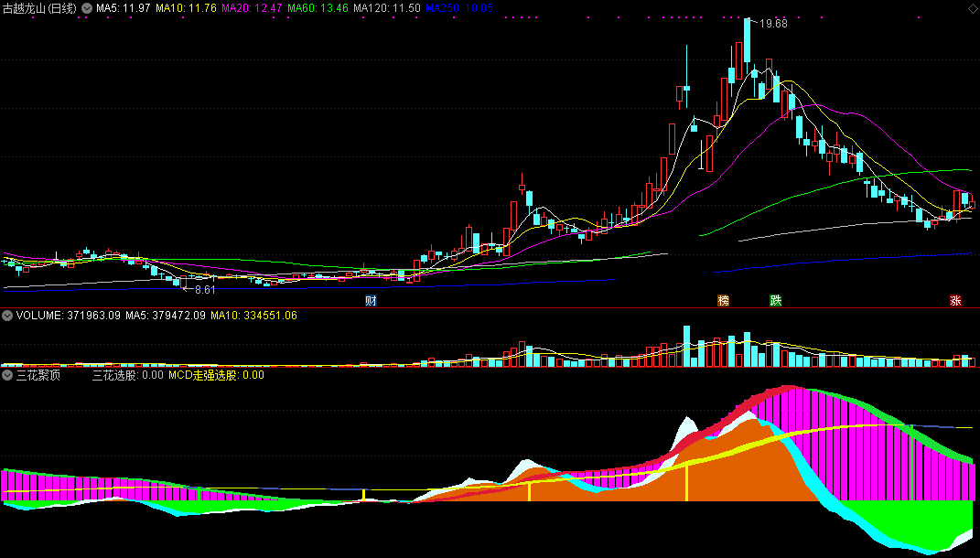Click the 三花选股: 0.00 label

[128, 375]
